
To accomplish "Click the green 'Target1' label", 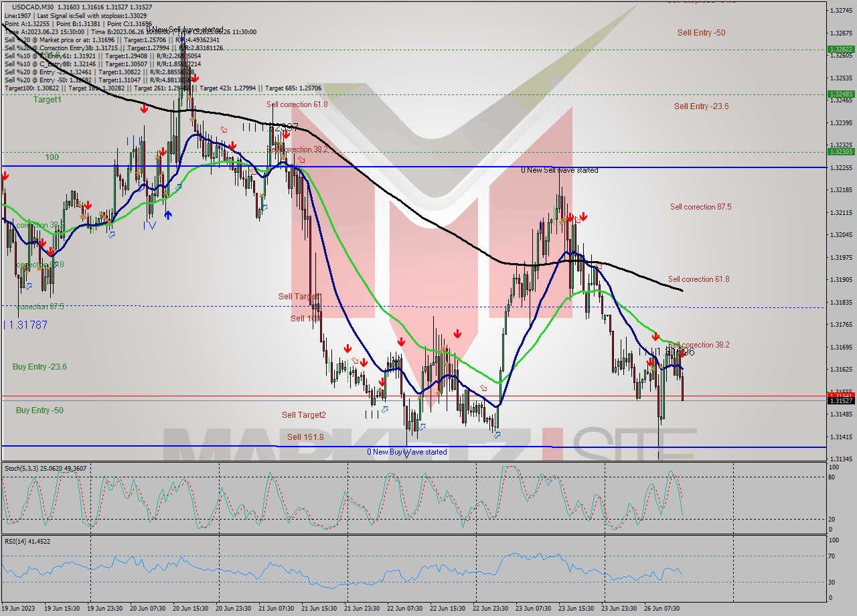I will 48,100.
